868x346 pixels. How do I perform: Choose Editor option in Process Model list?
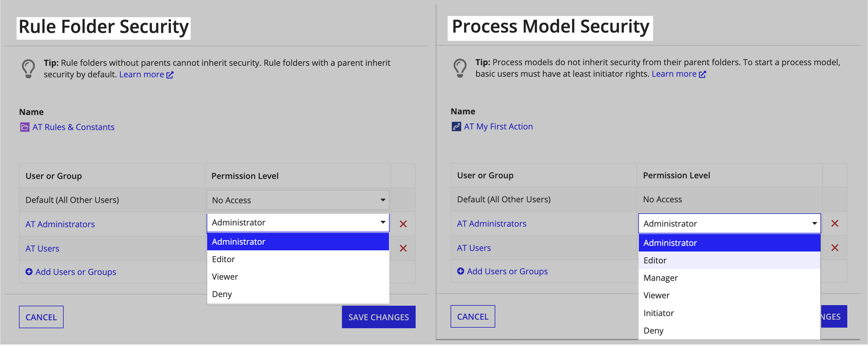pos(729,260)
